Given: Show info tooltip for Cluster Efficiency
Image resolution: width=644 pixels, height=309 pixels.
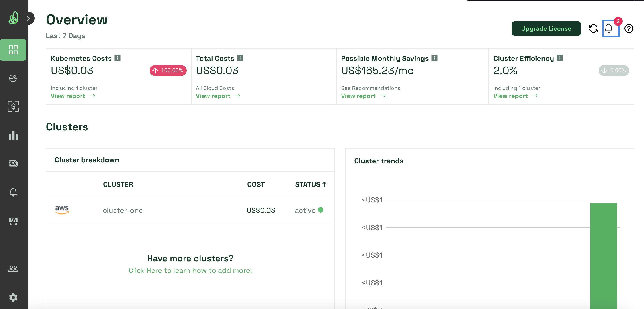Looking at the screenshot, I should click(x=560, y=58).
